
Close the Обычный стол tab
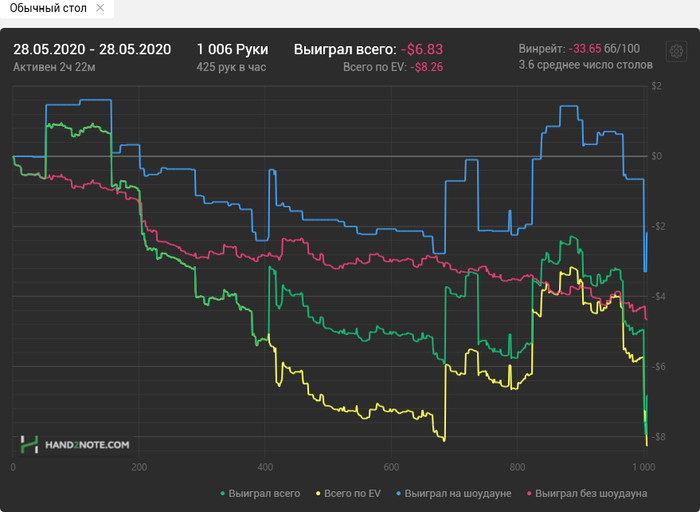tap(98, 9)
